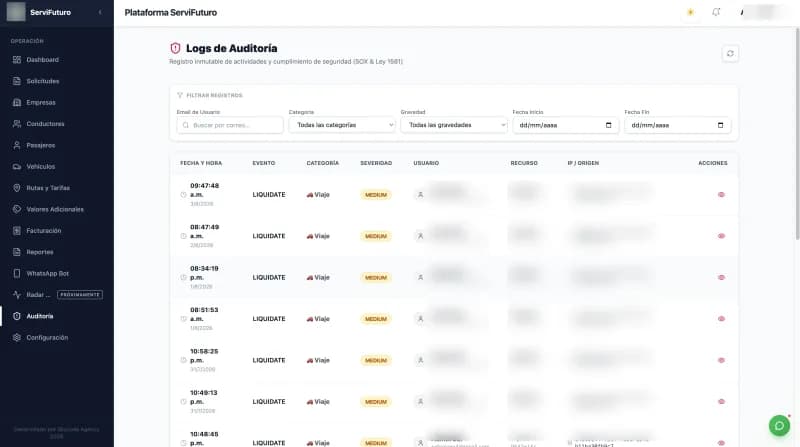Screen dimensions: 800x447
Task: Click the clock icon in the 10:49:13 row
Action: (x=183, y=402)
